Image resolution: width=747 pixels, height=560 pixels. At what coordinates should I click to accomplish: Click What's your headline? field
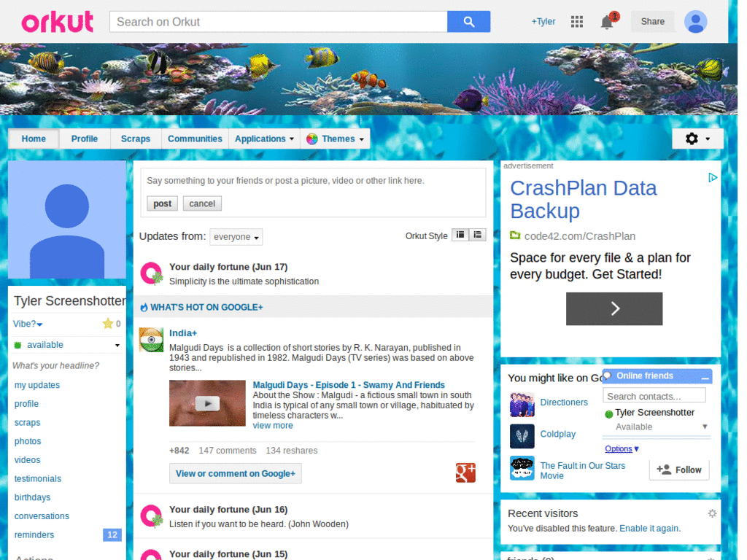[x=55, y=366]
